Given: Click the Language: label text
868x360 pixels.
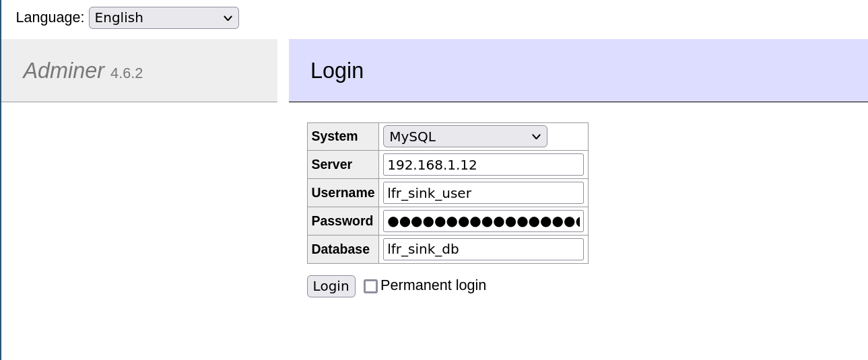Looking at the screenshot, I should pyautogui.click(x=50, y=17).
